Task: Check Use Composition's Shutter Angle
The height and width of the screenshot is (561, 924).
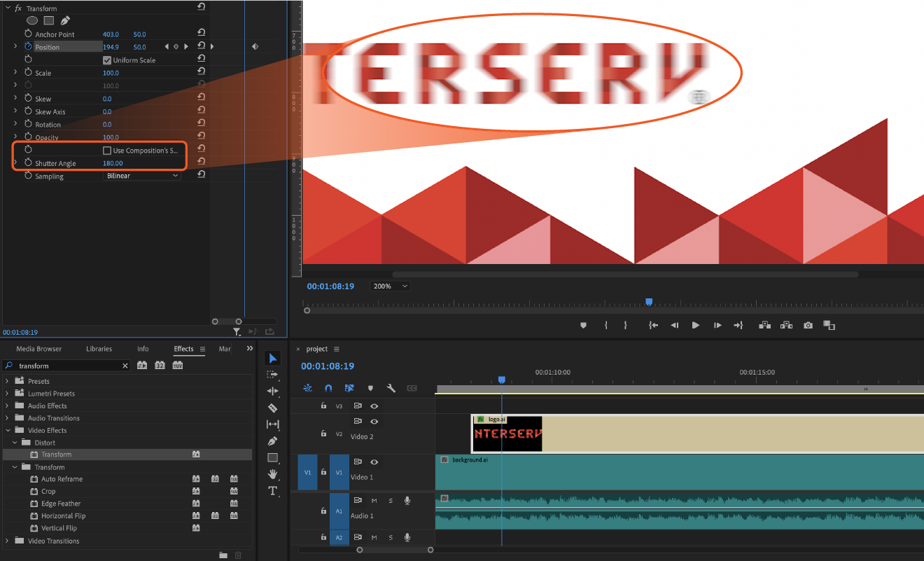Action: pyautogui.click(x=107, y=151)
